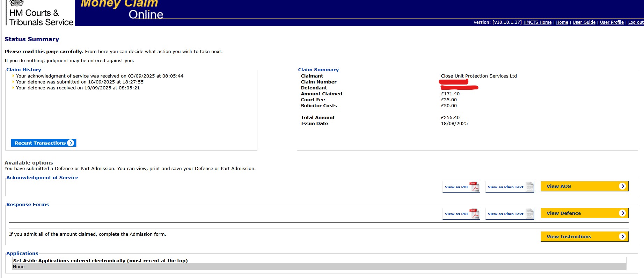The width and height of the screenshot is (644, 278).
Task: Click the Money Claim Online banner title
Action: point(122,9)
